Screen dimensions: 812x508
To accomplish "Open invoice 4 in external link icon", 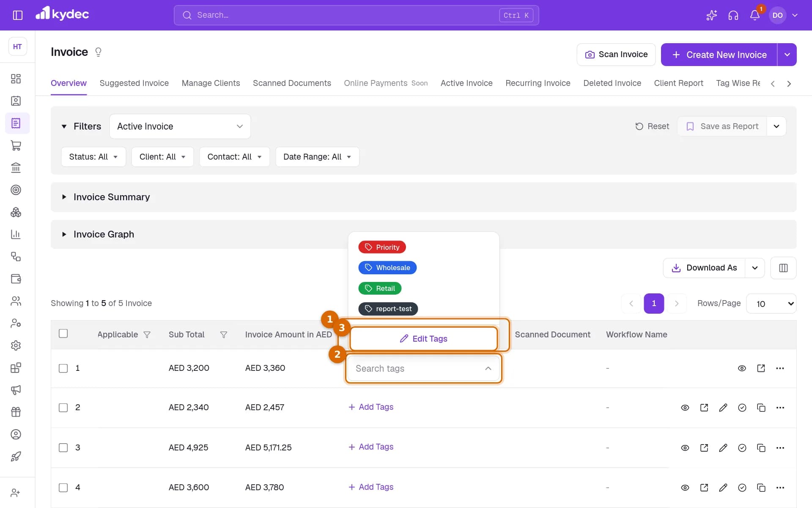I will coord(704,488).
